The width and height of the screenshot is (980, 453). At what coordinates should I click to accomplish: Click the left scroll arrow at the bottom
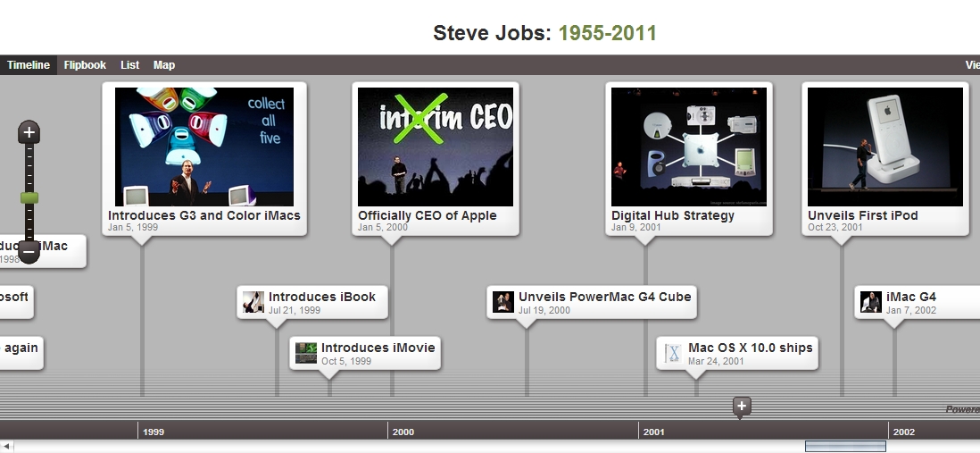6,446
